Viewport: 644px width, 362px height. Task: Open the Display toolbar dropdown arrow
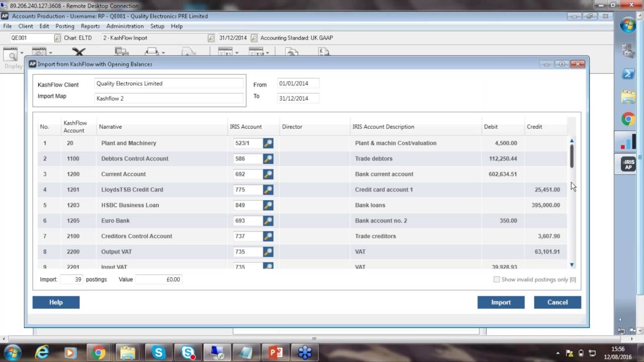point(22,53)
